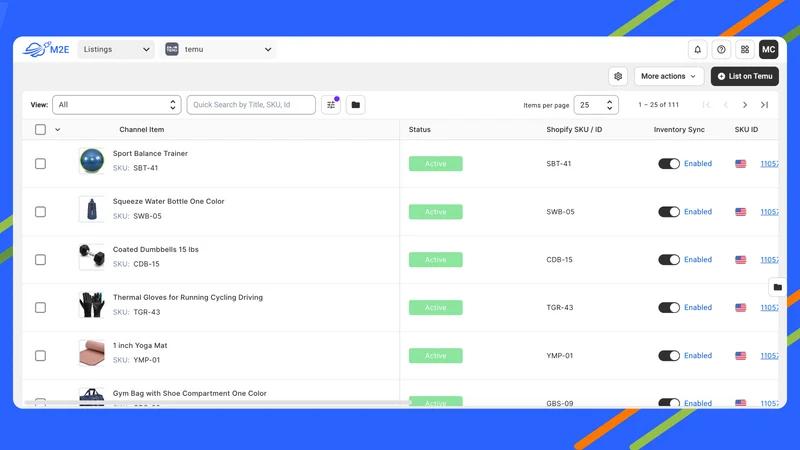The width and height of the screenshot is (800, 450).
Task: Change items per page value
Action: click(x=596, y=105)
